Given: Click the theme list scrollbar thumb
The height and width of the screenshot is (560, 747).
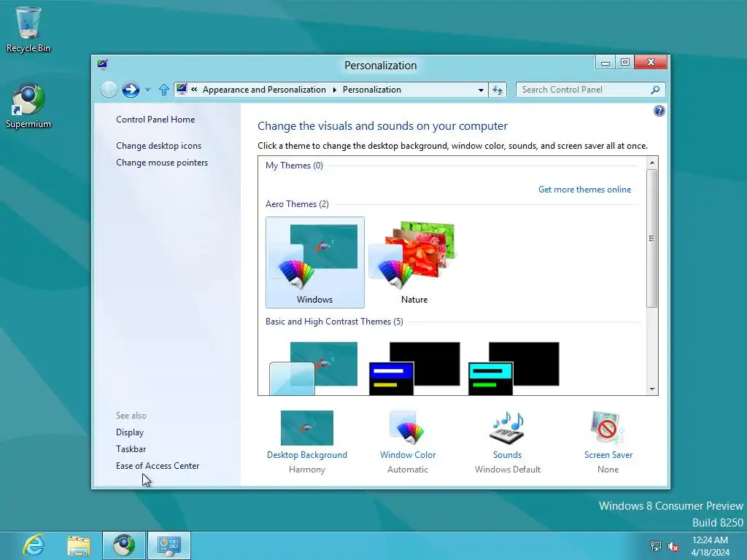Looking at the screenshot, I should pos(652,238).
